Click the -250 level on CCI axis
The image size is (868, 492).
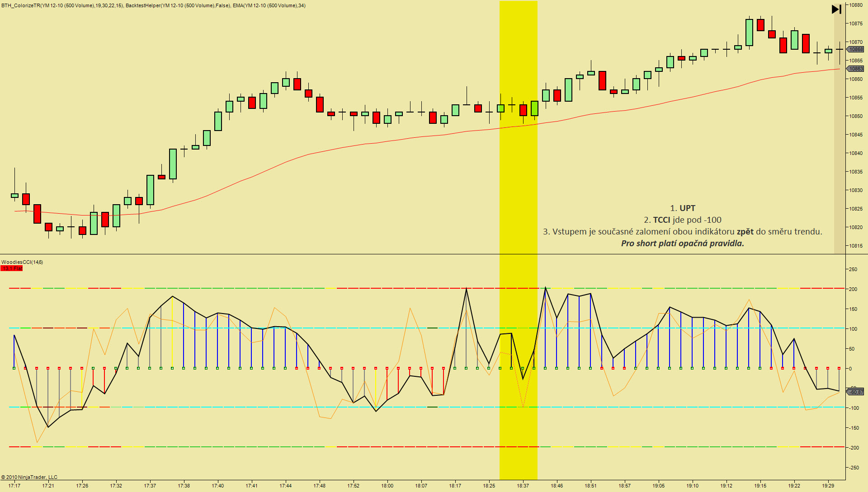pos(853,468)
